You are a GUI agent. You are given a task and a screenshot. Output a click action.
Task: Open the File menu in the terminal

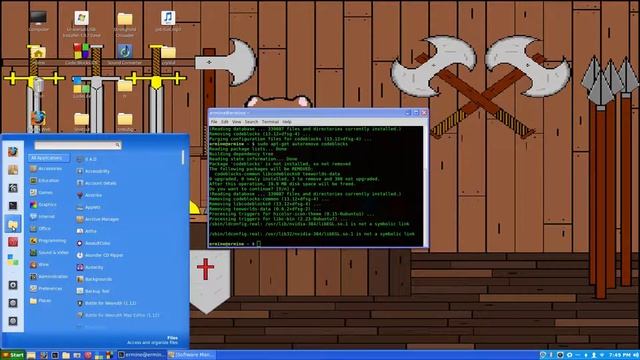click(214, 122)
